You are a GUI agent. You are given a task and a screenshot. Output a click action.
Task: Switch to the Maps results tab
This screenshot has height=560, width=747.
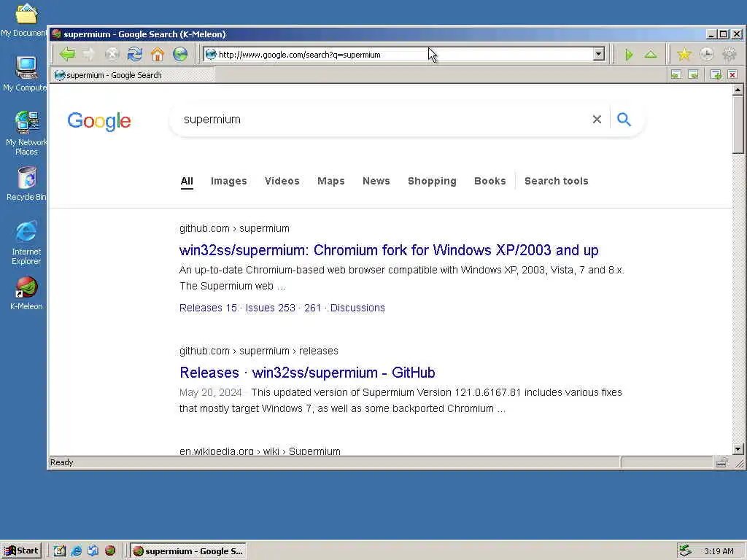click(x=331, y=181)
